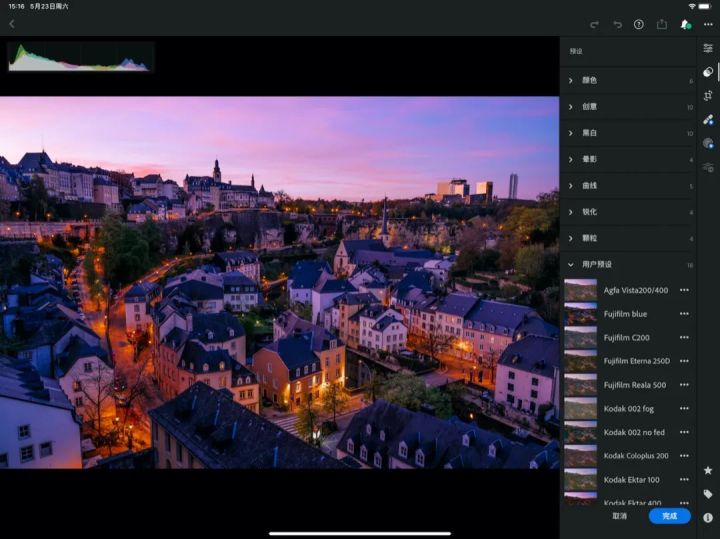Apply the Fujifilm C200 preset thumbnail
Viewport: 720px width, 539px height.
[x=580, y=337]
